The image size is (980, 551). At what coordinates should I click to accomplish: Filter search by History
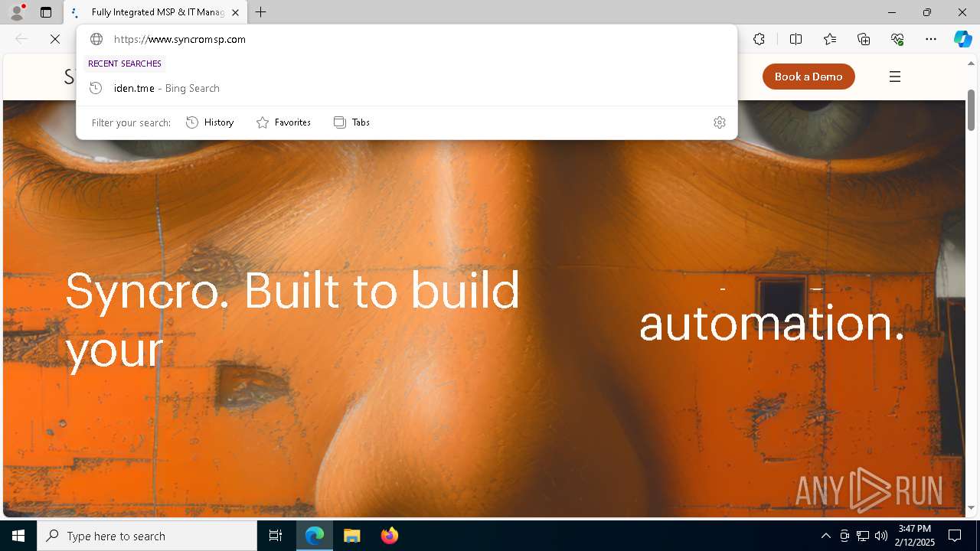(x=210, y=122)
